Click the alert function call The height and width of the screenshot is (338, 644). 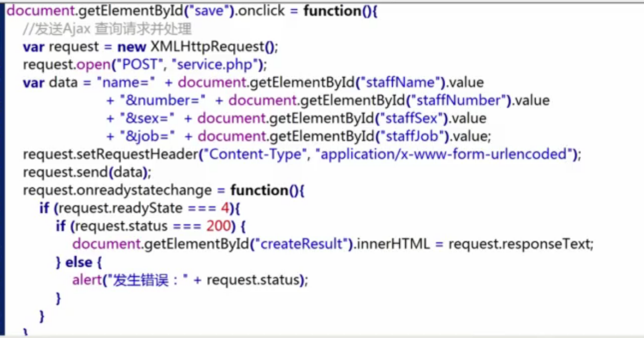[190, 280]
